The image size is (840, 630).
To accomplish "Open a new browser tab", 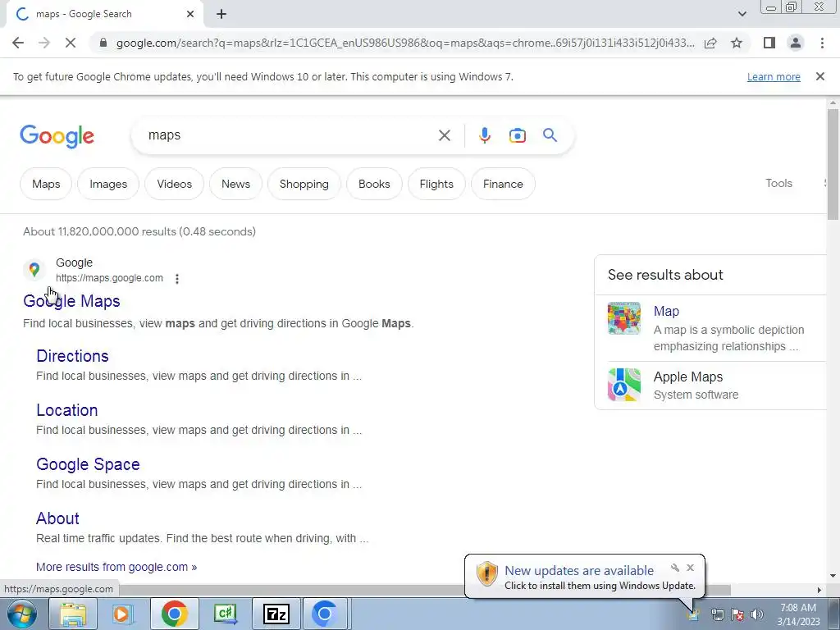I will click(x=221, y=14).
